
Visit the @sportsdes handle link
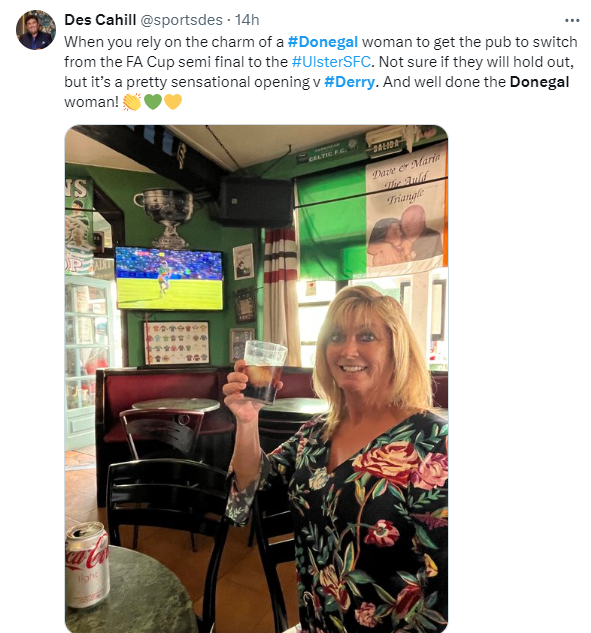click(x=181, y=20)
